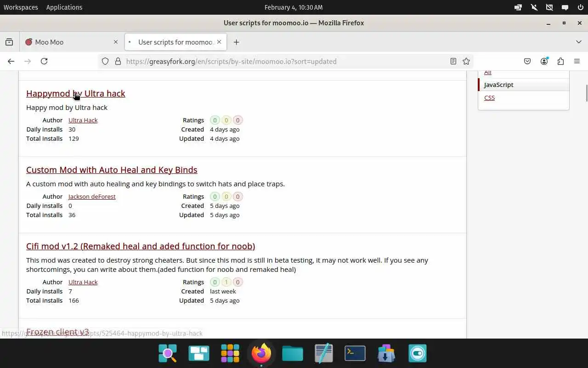Click the network disconnected tray icon
This screenshot has height=368, width=588.
tap(549, 7)
